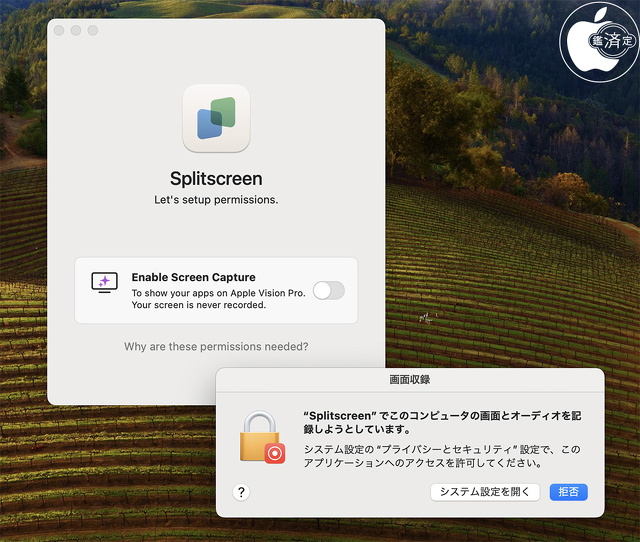640x542 pixels.
Task: Click the Splitscreen app icon
Action: tap(216, 118)
